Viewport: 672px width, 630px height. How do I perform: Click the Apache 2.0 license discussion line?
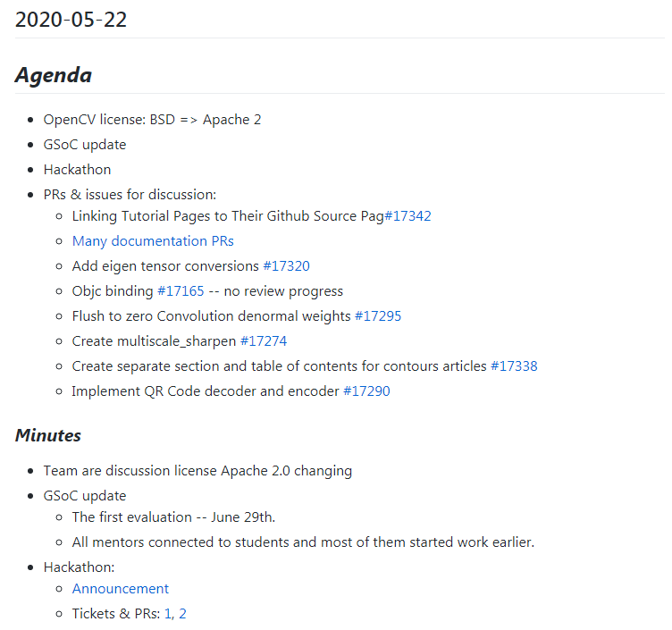tap(197, 470)
